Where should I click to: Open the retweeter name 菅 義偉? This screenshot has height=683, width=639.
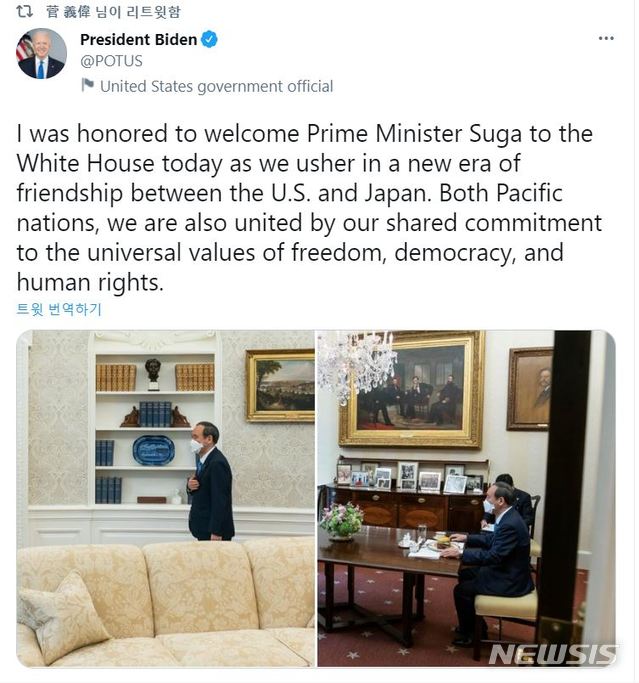[x=66, y=12]
